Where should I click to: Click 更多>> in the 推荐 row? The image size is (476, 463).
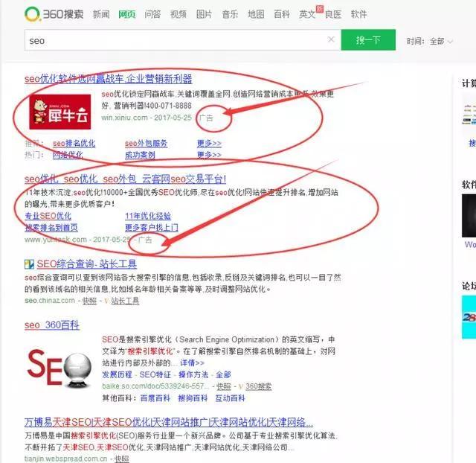(x=209, y=144)
